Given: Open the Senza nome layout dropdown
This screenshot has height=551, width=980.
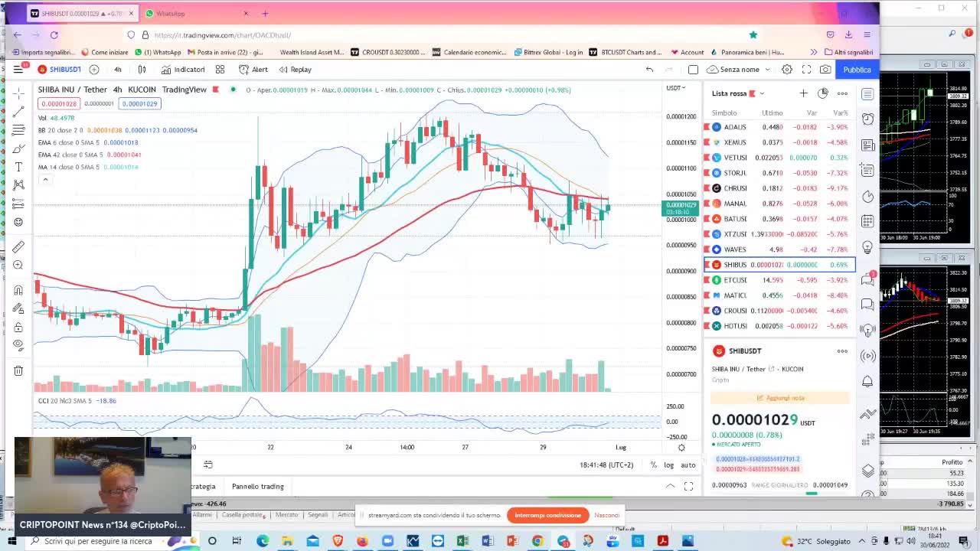Looking at the screenshot, I should 739,70.
